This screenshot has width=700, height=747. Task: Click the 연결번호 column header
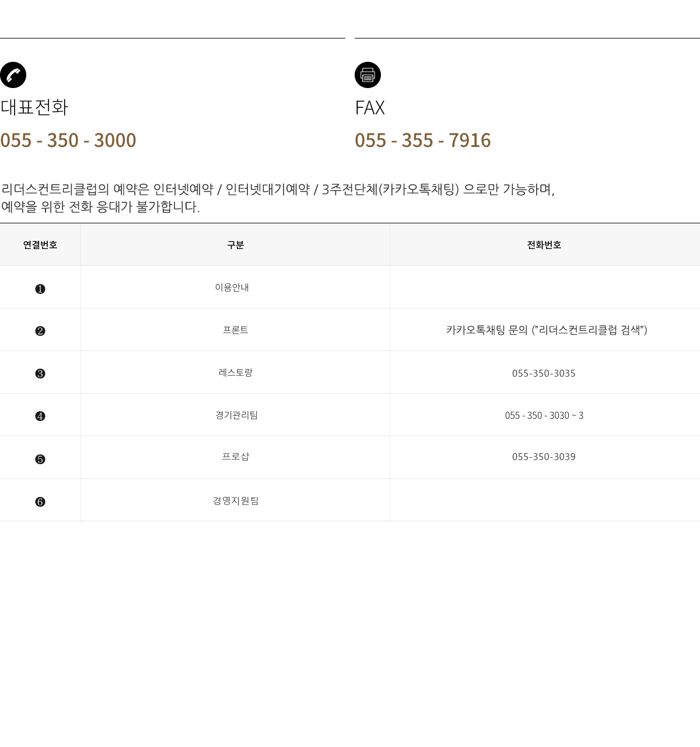click(40, 245)
